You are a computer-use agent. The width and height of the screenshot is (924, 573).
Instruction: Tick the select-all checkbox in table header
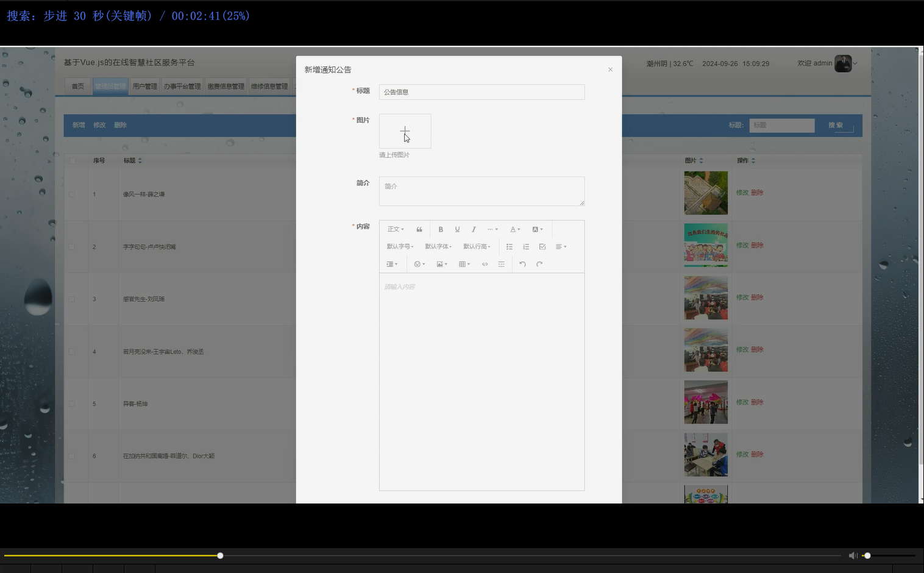pyautogui.click(x=73, y=161)
